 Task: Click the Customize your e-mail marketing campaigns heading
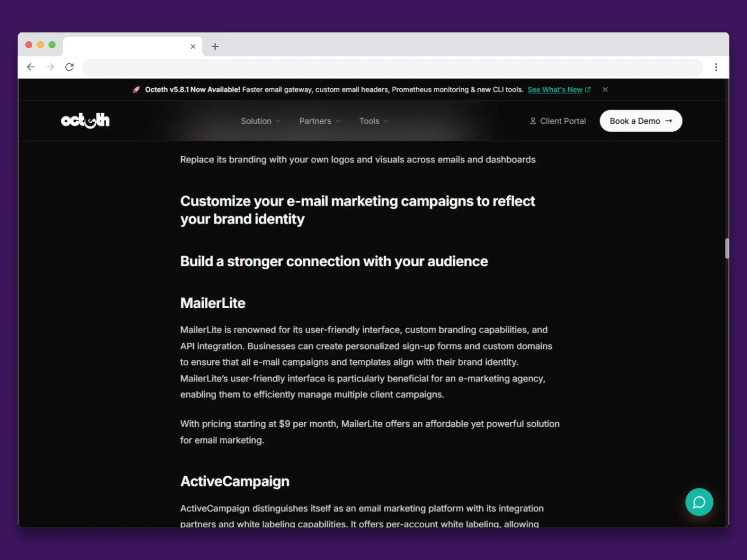358,210
